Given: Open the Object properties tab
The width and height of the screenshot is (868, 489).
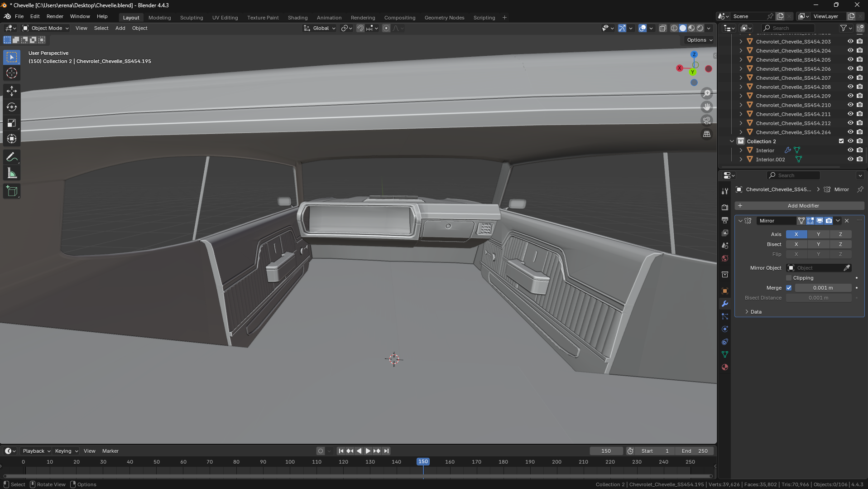Looking at the screenshot, I should coord(725,291).
